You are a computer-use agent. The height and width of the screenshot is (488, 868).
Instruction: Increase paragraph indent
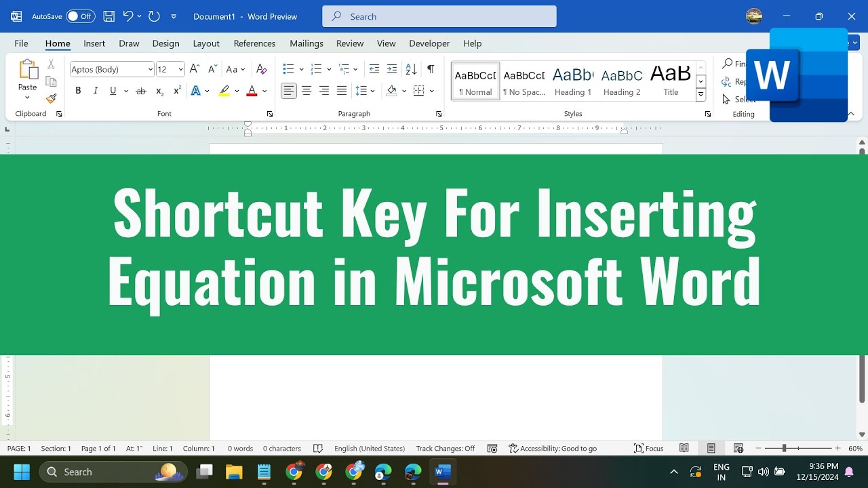[x=392, y=69]
